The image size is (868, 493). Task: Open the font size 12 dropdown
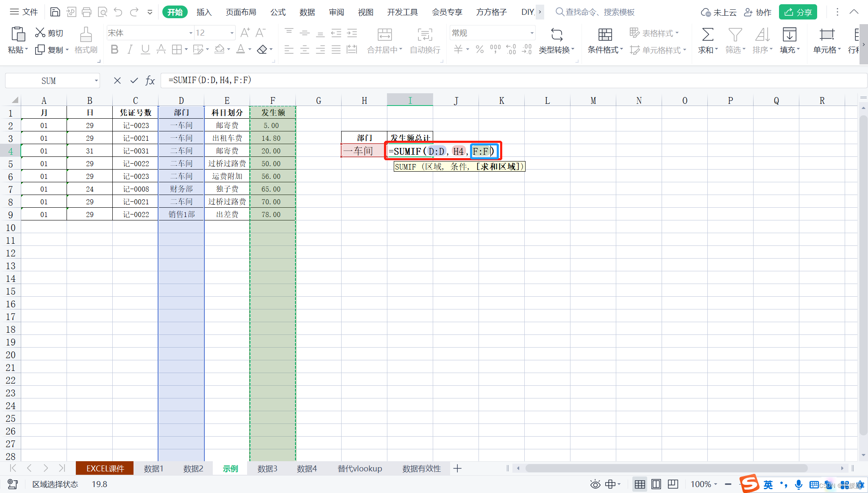(x=231, y=33)
